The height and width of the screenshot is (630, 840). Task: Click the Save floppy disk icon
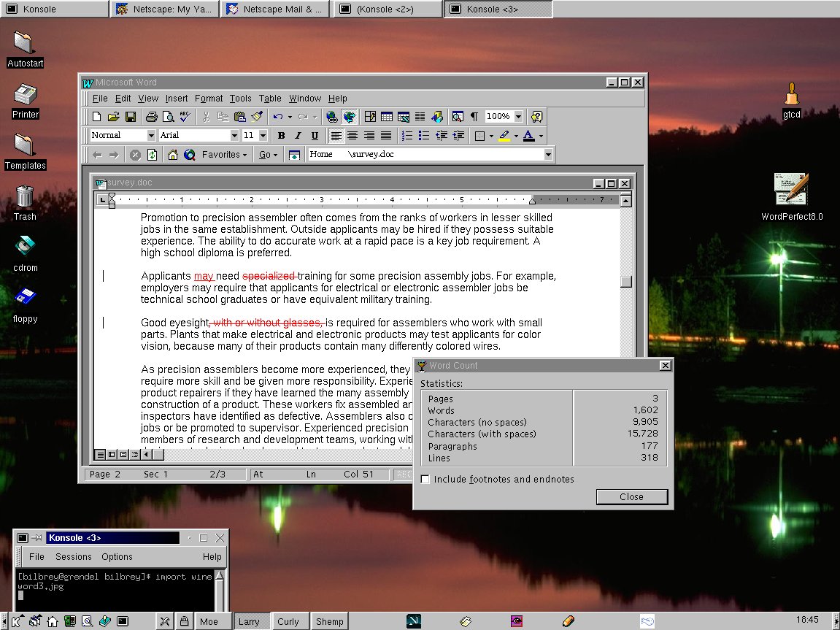(131, 117)
